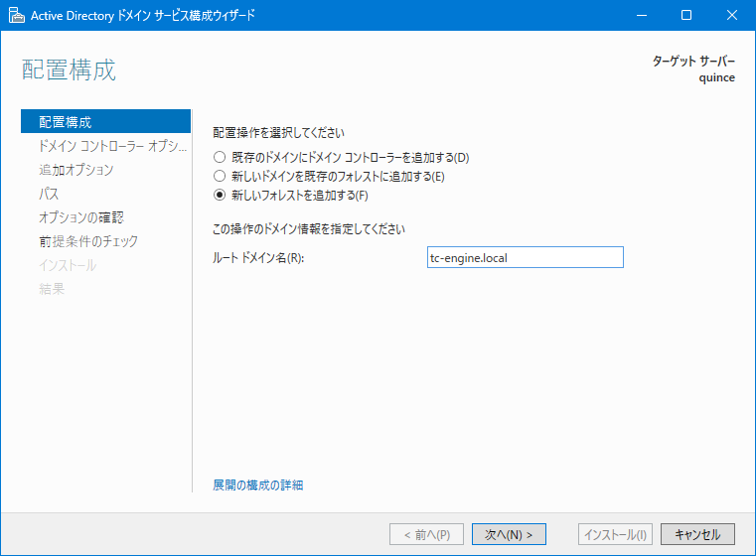
Task: Click the target server name quince
Action: [717, 77]
